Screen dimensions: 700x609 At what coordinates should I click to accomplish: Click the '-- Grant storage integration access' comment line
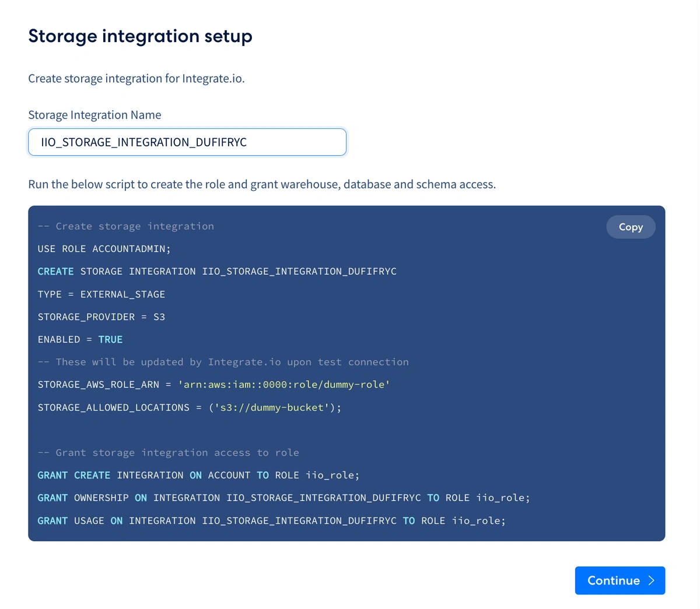[169, 453]
